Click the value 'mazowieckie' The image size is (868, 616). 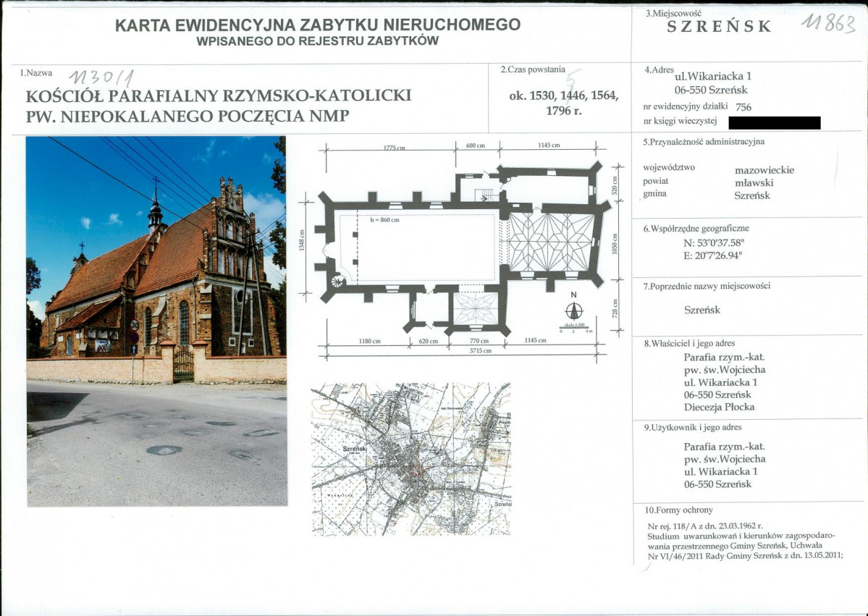764,170
